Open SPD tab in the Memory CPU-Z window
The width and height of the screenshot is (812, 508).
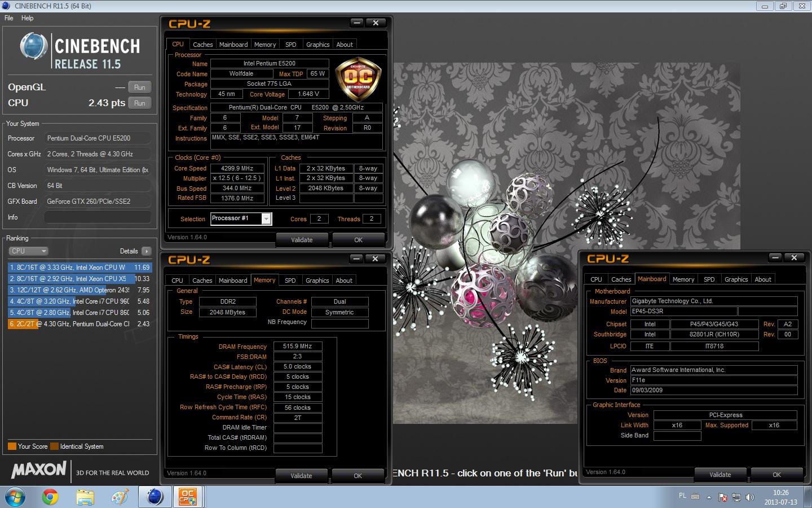pos(290,281)
